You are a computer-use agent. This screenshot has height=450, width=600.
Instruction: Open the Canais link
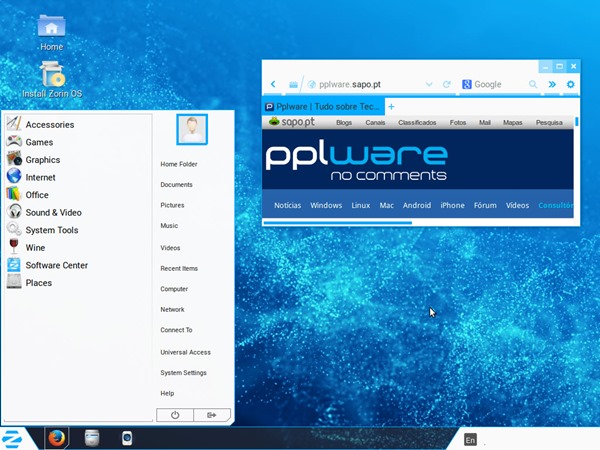click(x=375, y=122)
